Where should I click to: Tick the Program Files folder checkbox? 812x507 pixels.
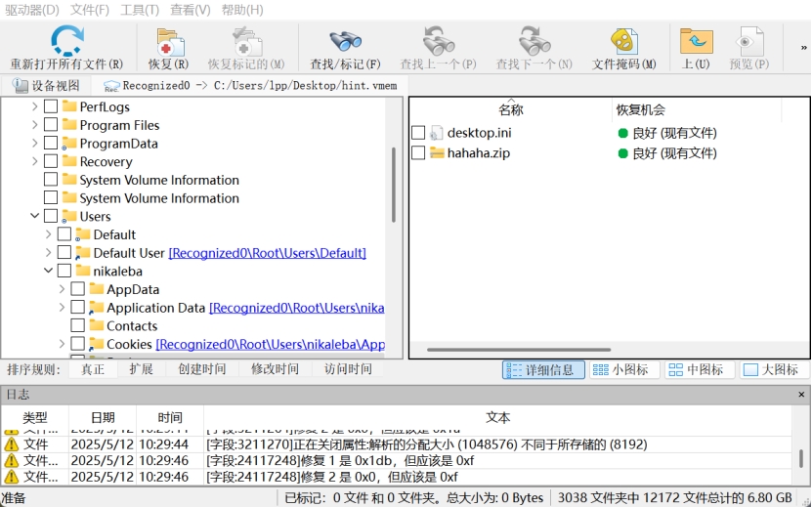coord(51,125)
